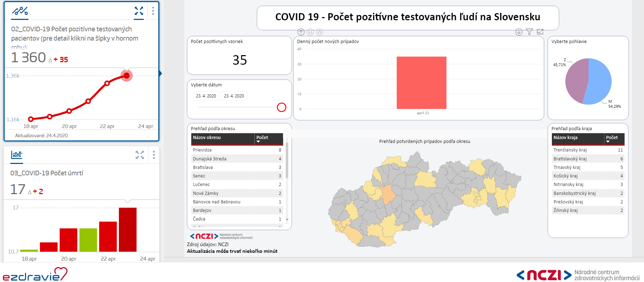The width and height of the screenshot is (644, 282).
Task: Expand the positive tested patients card to fullscreen
Action: [x=139, y=11]
